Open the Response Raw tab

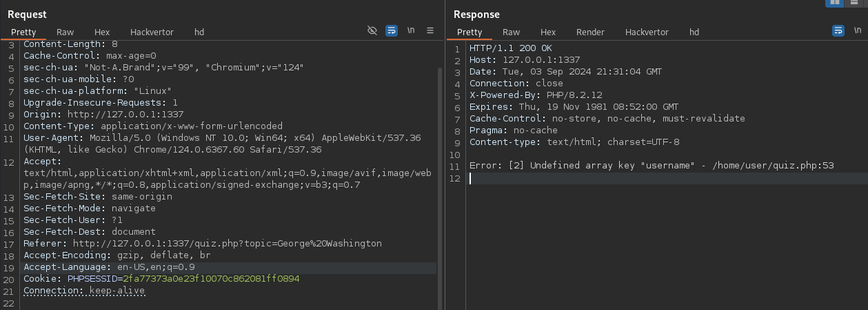click(512, 32)
